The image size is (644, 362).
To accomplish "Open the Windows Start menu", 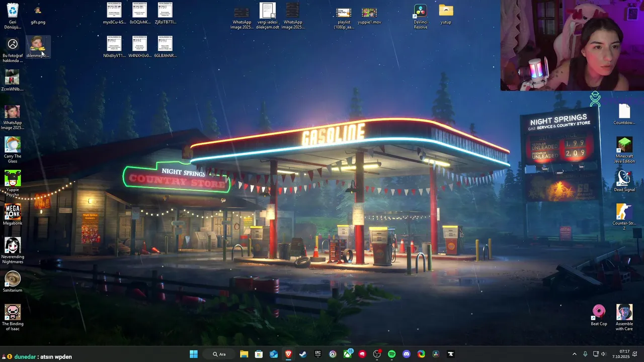I will point(194,354).
